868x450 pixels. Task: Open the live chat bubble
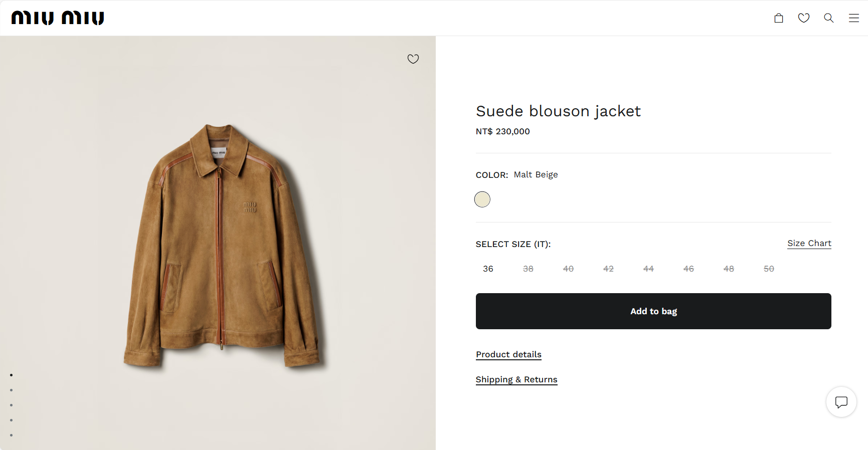841,402
